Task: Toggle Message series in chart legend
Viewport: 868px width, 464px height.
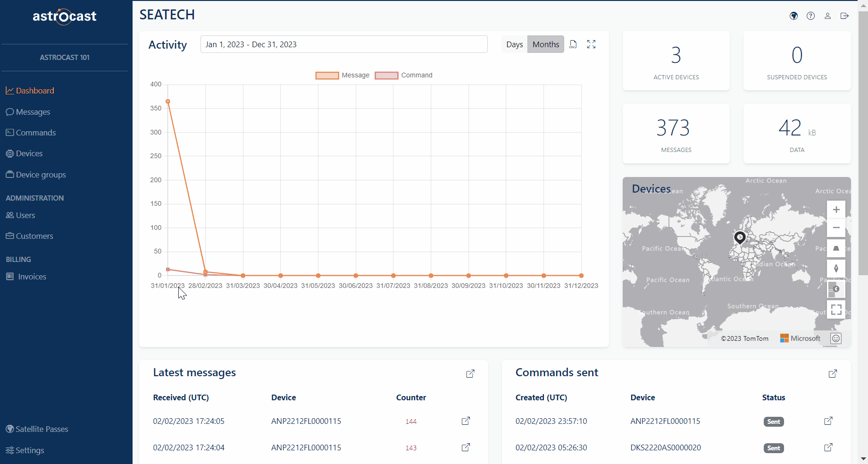Action: tap(342, 76)
